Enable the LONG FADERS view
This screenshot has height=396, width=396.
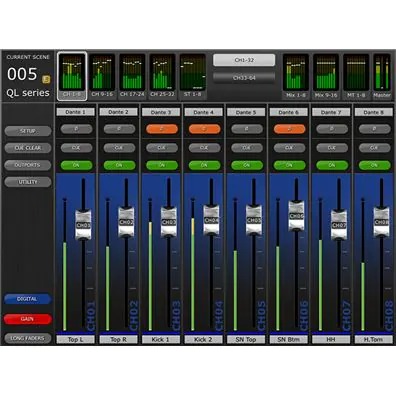(x=28, y=338)
